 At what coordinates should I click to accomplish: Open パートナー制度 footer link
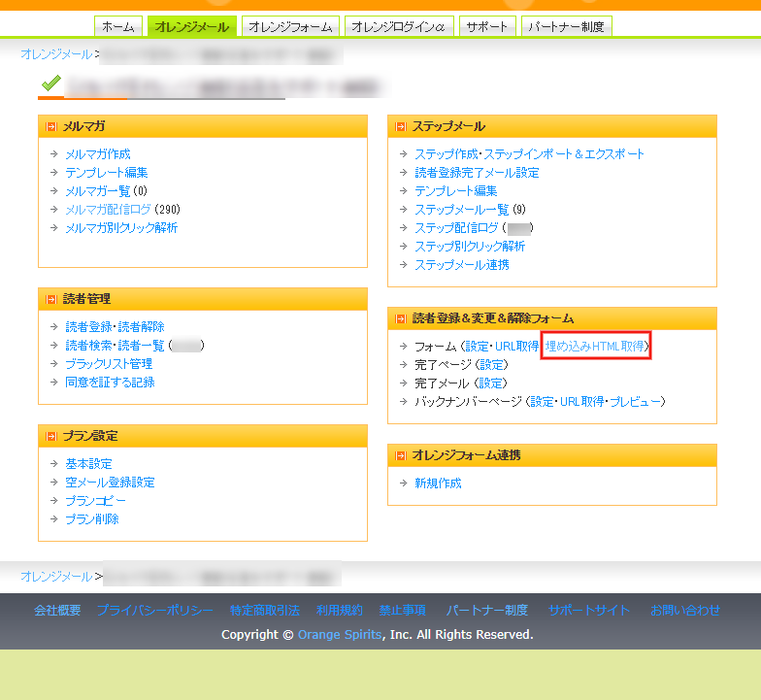click(x=487, y=610)
